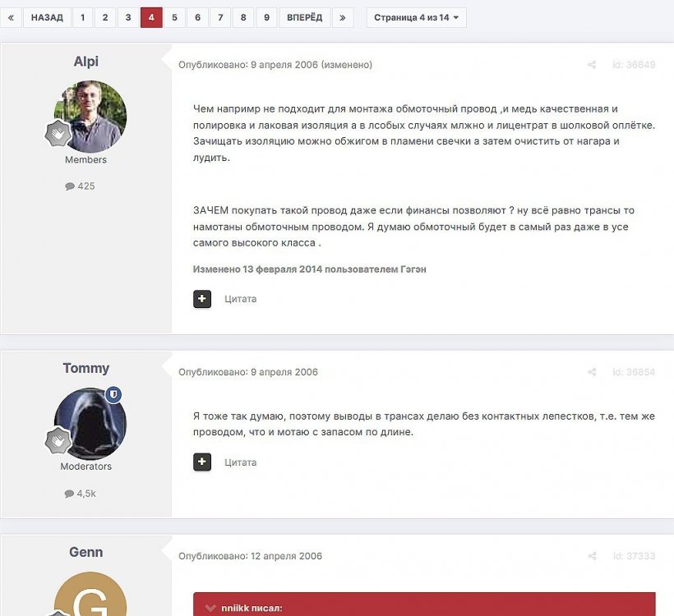Click the НАЗАД previous page button
Image resolution: width=674 pixels, height=616 pixels.
point(47,17)
